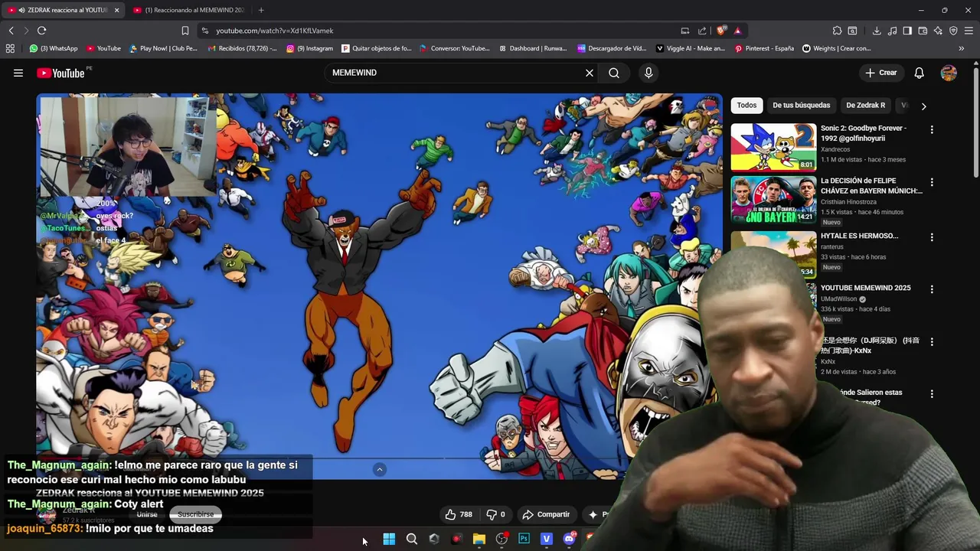
Task: Open browser downloads
Action: click(877, 31)
